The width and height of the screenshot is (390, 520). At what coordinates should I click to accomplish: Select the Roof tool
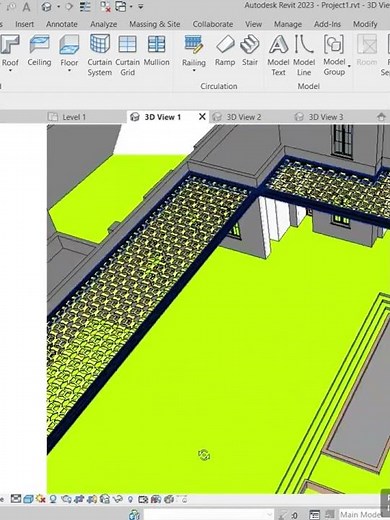point(9,50)
